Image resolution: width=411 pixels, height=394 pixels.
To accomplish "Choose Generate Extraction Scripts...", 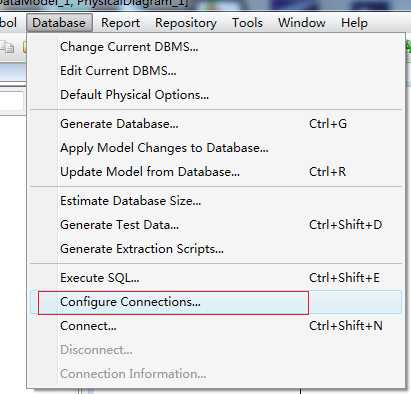I will [x=216, y=249].
